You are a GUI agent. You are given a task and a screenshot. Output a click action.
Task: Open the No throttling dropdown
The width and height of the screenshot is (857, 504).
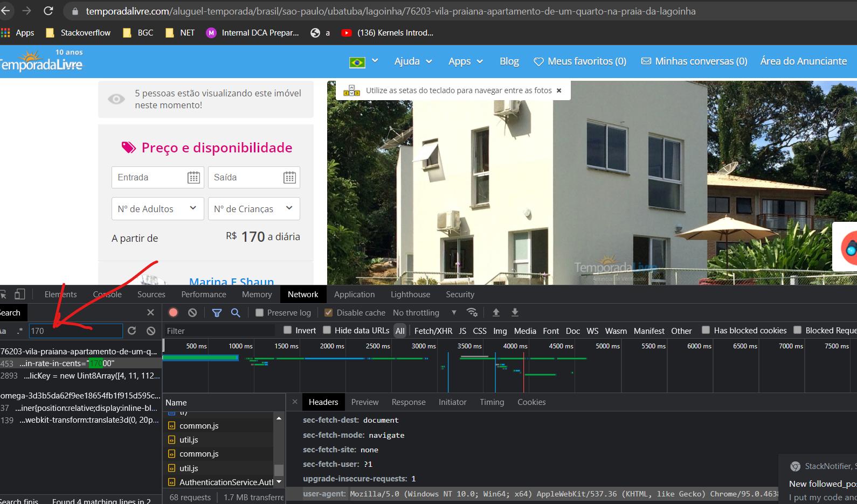[x=424, y=312]
